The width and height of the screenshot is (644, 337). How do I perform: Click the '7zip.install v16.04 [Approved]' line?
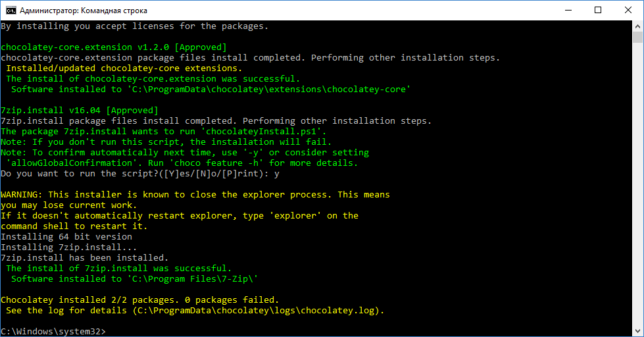click(80, 111)
